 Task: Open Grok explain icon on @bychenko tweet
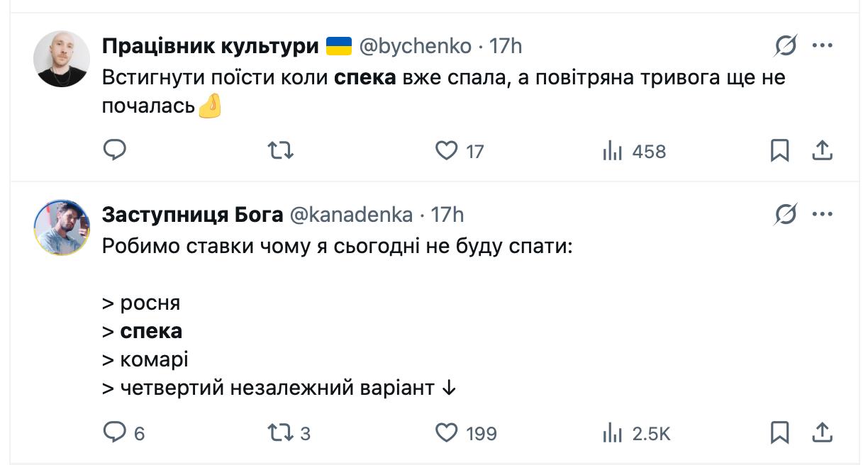tap(785, 47)
